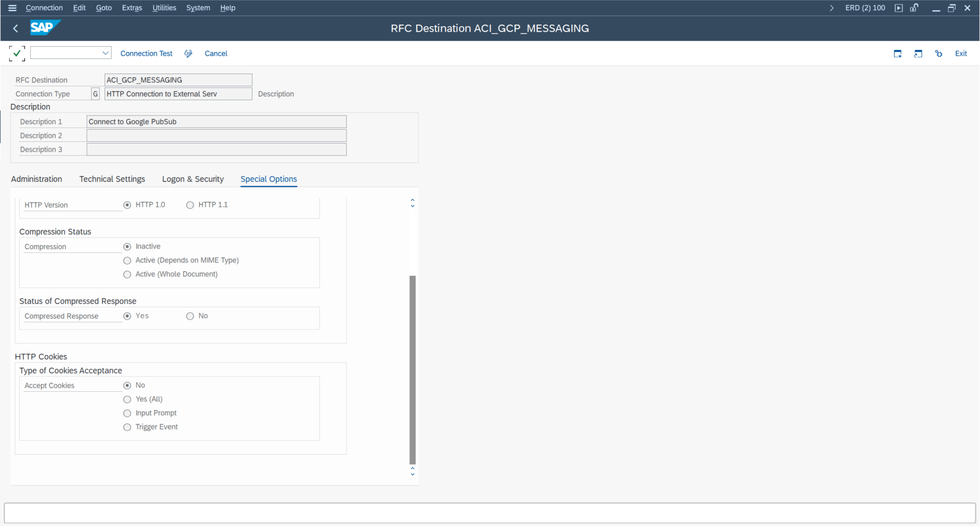Click the ERD (2) 100 system info
980x526 pixels.
[x=865, y=8]
